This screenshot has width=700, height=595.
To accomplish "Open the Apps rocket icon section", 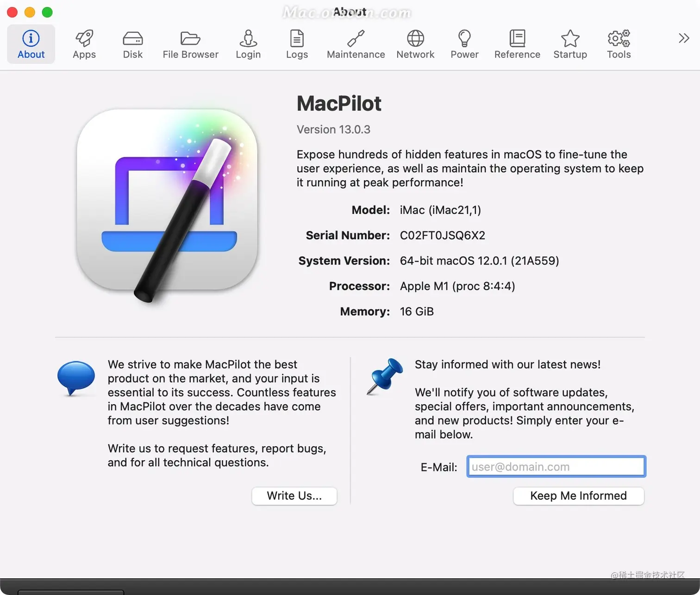I will [x=84, y=44].
